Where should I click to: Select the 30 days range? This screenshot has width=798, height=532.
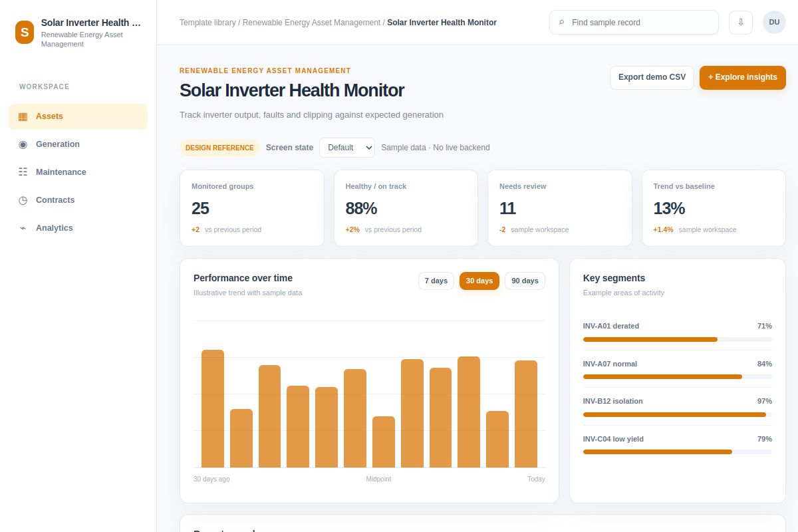(x=479, y=281)
